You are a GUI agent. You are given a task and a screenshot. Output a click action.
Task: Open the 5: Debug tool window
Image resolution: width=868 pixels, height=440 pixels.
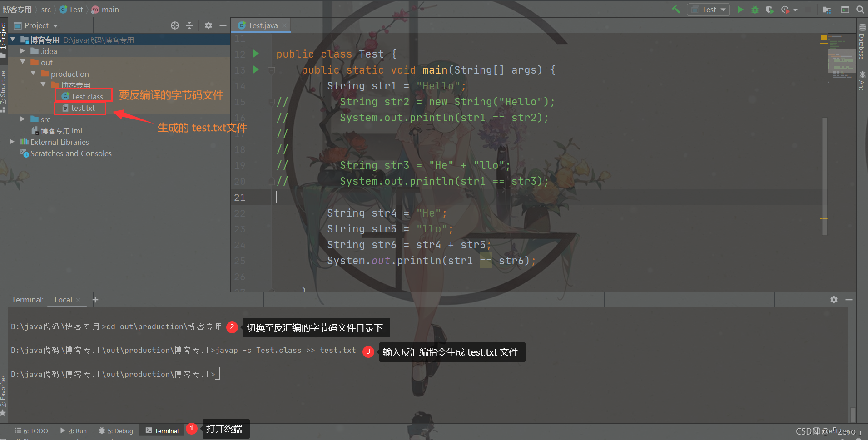[x=116, y=431]
